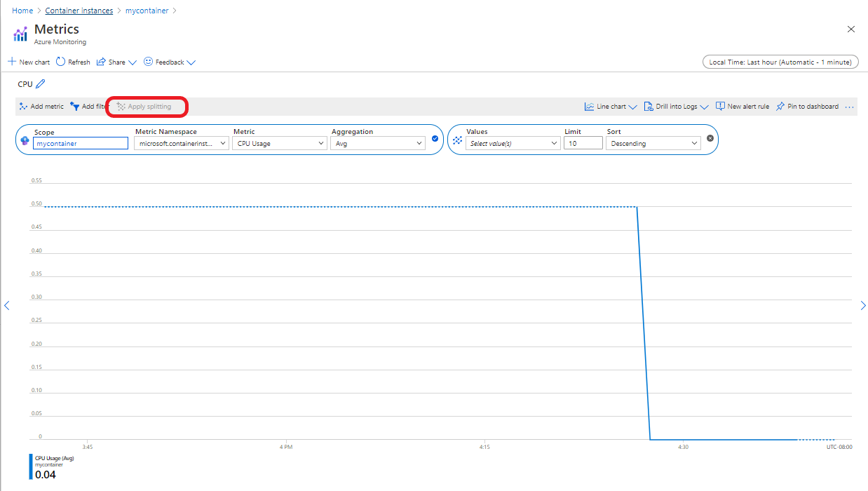Change Sort from Descending via its dropdown
The width and height of the screenshot is (868, 491).
point(653,142)
